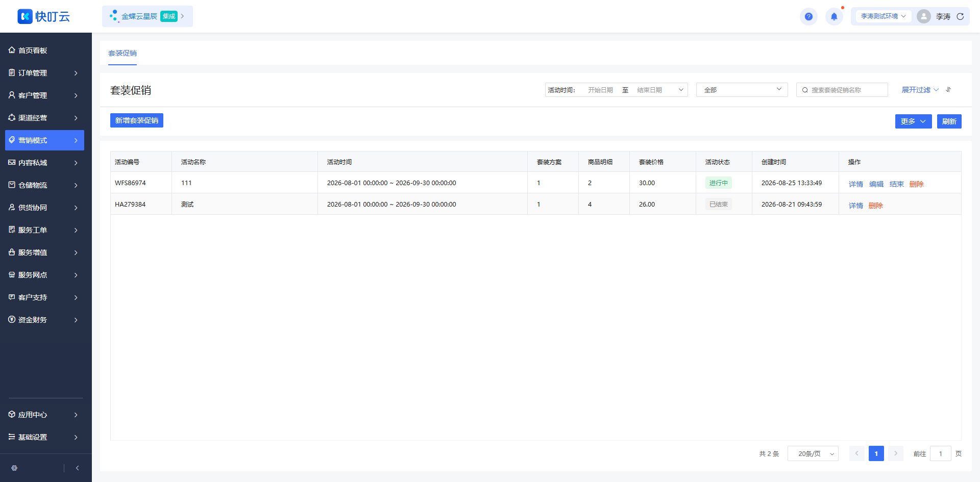Click the 仓储物流 sidebar icon
The width and height of the screenshot is (980, 482).
click(x=12, y=185)
